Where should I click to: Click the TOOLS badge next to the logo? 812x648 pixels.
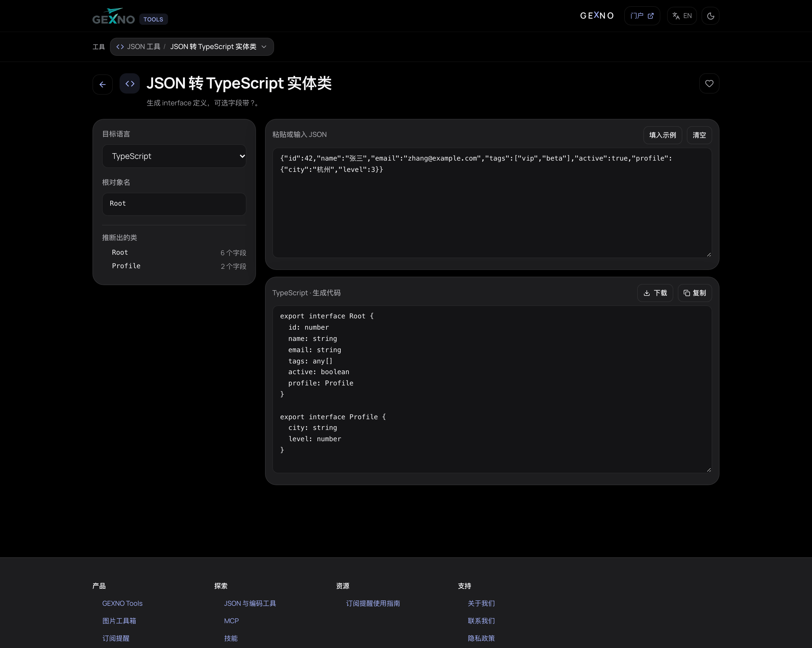[x=153, y=19]
